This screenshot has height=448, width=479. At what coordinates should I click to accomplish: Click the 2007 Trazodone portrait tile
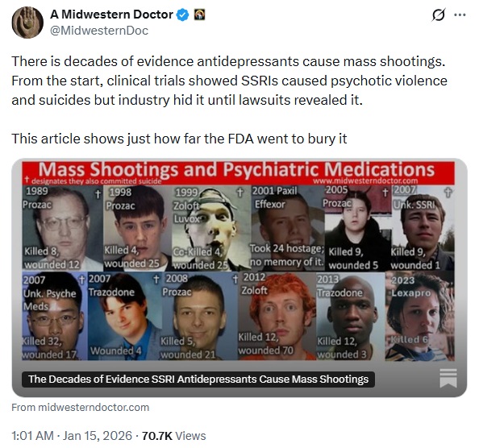tap(124, 316)
